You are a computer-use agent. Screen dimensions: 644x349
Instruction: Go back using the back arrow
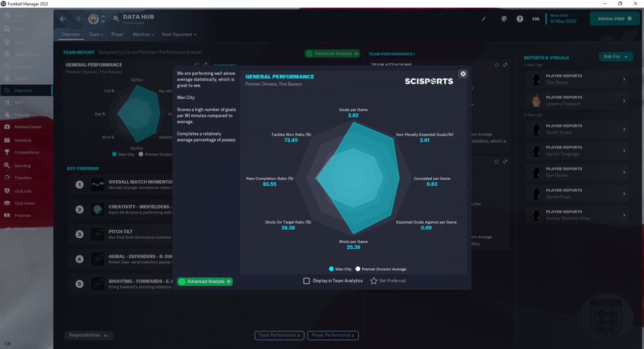[63, 19]
